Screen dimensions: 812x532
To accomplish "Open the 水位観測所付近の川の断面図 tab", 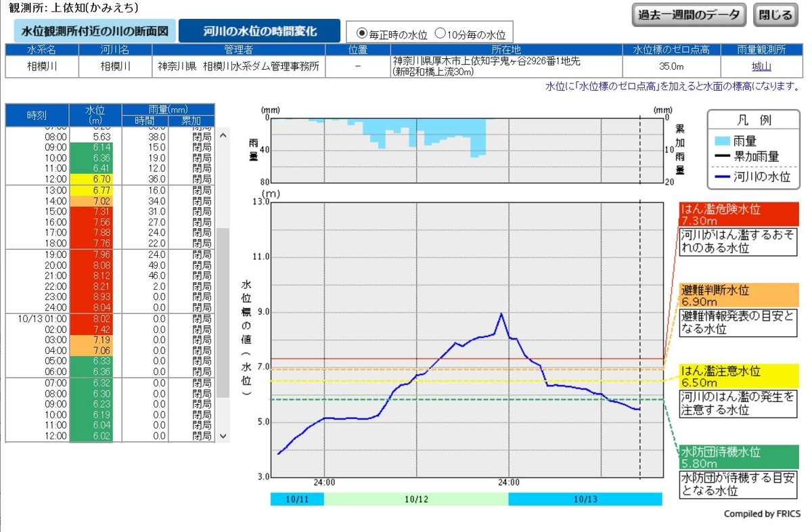I will pos(95,31).
